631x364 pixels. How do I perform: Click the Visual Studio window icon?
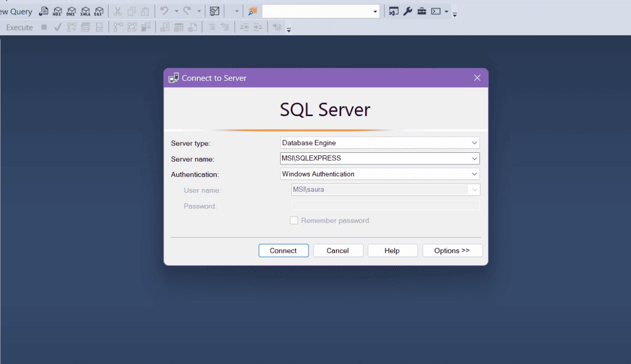tap(394, 11)
